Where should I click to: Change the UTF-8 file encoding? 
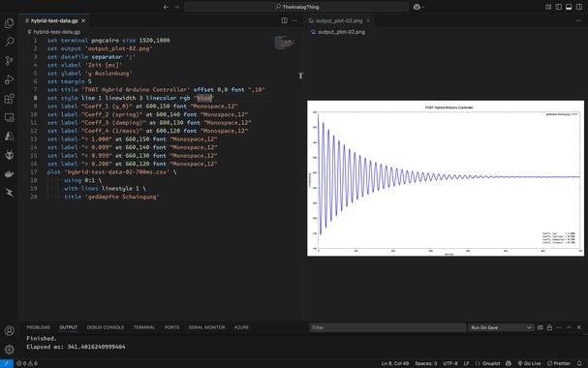click(x=450, y=363)
